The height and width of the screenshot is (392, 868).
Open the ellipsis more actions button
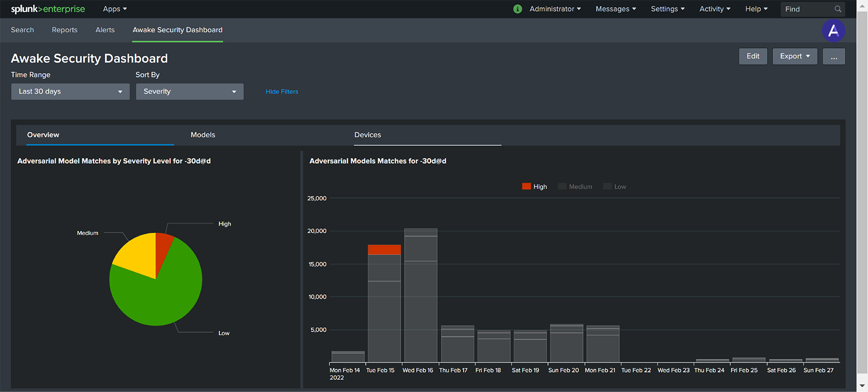pyautogui.click(x=834, y=56)
